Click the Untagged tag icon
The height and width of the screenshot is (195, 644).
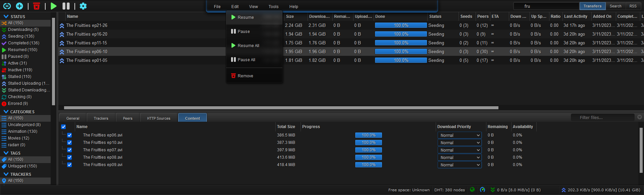click(x=4, y=166)
